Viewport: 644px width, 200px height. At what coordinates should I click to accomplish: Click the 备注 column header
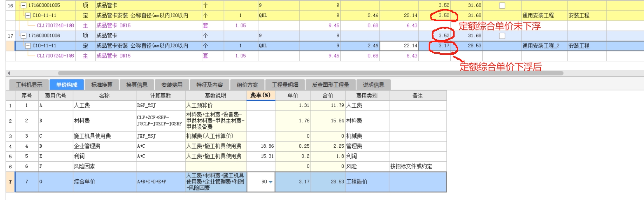tap(417, 95)
